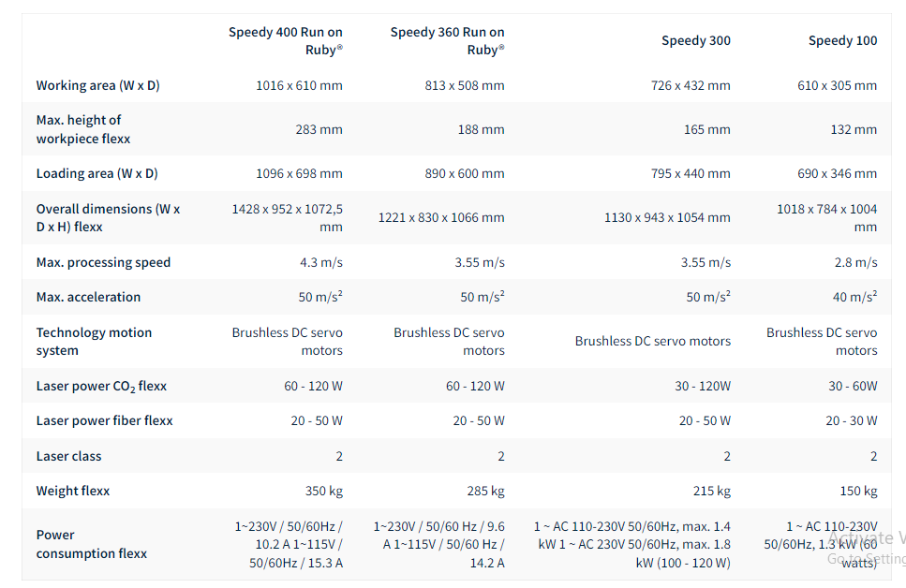Click the 1221 x 830 x 1066 mm cell
906x588 pixels.
point(441,218)
